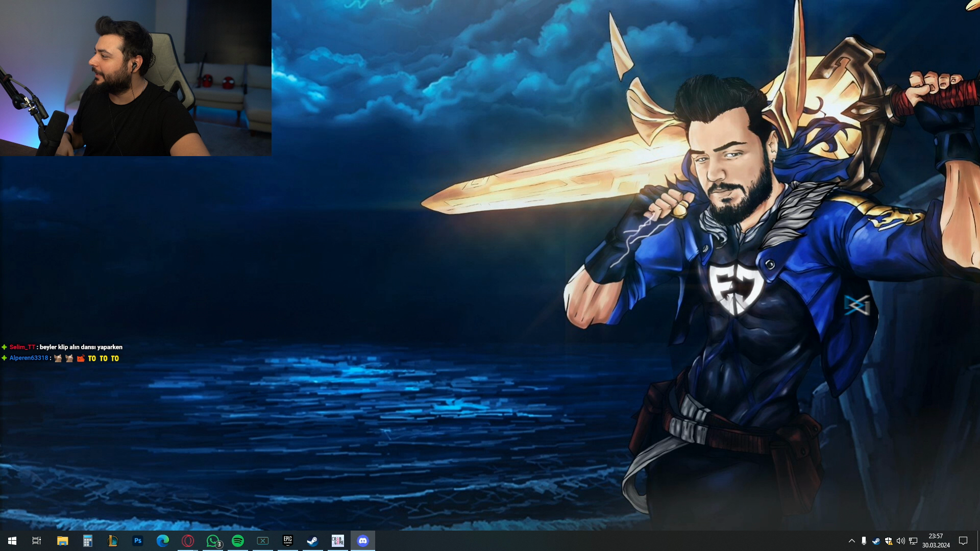Open the Calculator app in the taskbar

coord(87,541)
